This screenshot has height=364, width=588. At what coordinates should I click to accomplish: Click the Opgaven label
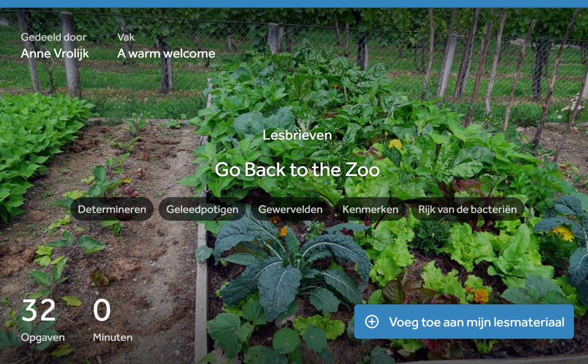(x=43, y=337)
